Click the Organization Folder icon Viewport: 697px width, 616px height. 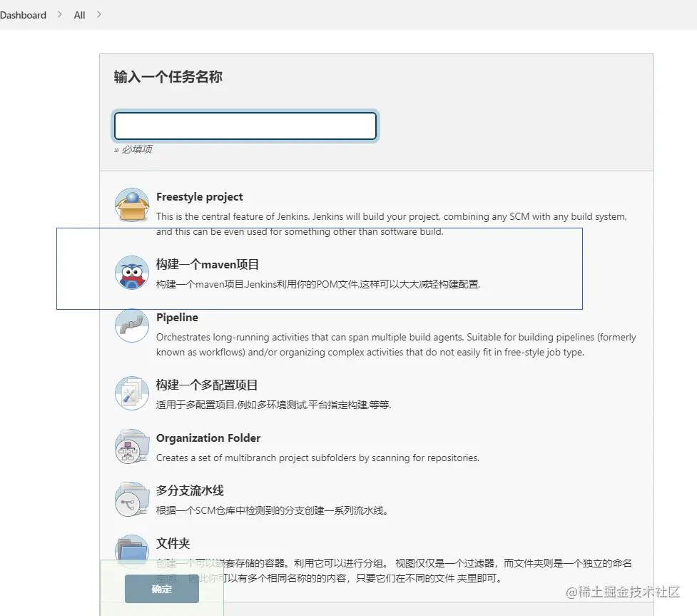(x=131, y=447)
